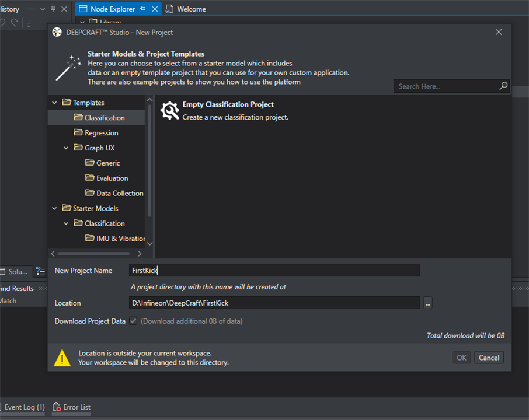Select the Regression template category
The image size is (529, 420).
tap(96, 133)
